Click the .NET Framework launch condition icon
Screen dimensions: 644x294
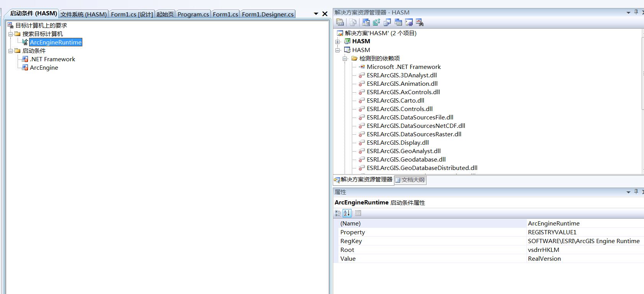(25, 59)
